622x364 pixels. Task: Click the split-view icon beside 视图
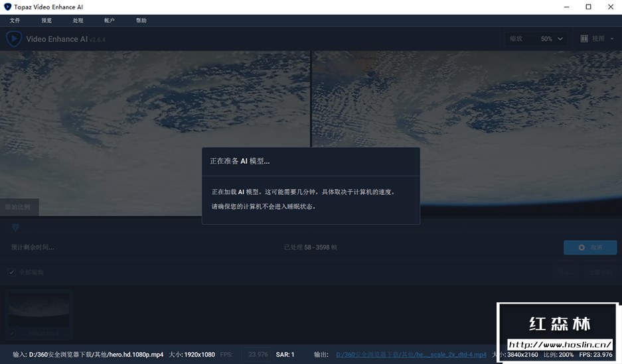coord(584,38)
